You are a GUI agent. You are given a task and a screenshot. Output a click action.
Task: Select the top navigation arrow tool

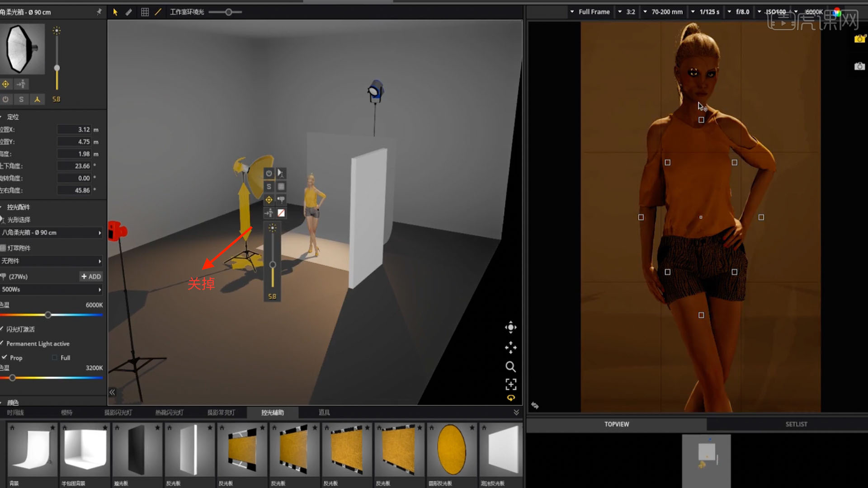[x=114, y=11]
